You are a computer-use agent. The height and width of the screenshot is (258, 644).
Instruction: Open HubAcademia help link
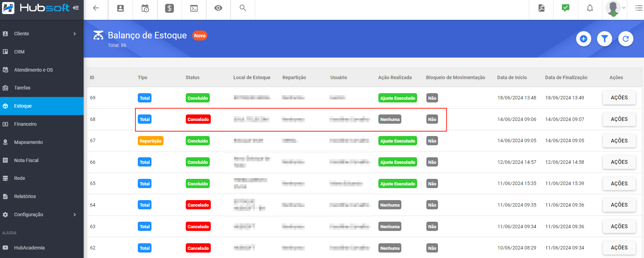click(x=42, y=248)
